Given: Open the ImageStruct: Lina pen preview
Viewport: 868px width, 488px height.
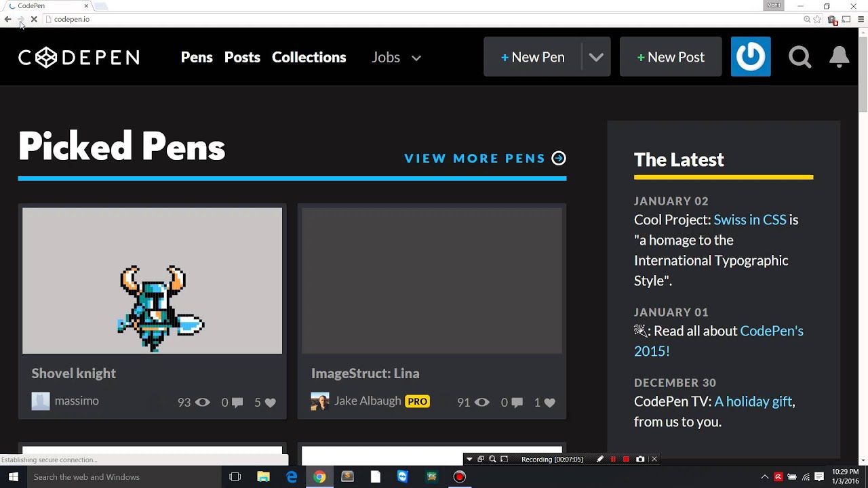Looking at the screenshot, I should (x=432, y=281).
